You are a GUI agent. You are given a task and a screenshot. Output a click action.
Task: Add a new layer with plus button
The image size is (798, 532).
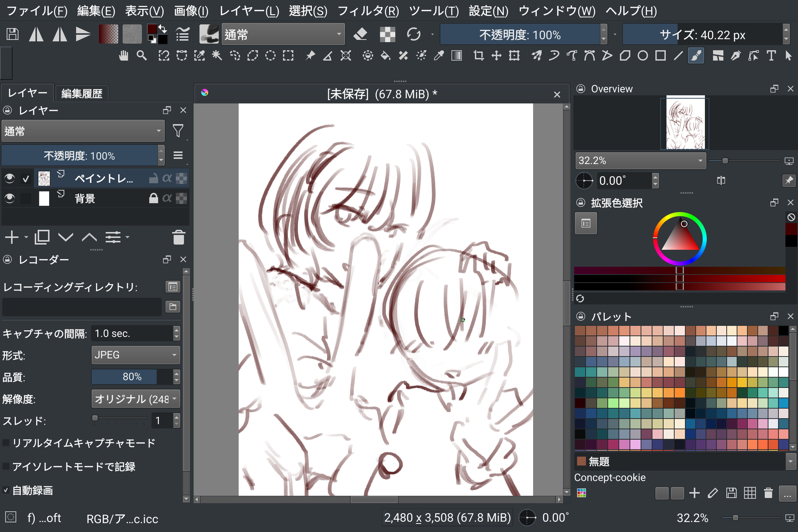(12, 237)
